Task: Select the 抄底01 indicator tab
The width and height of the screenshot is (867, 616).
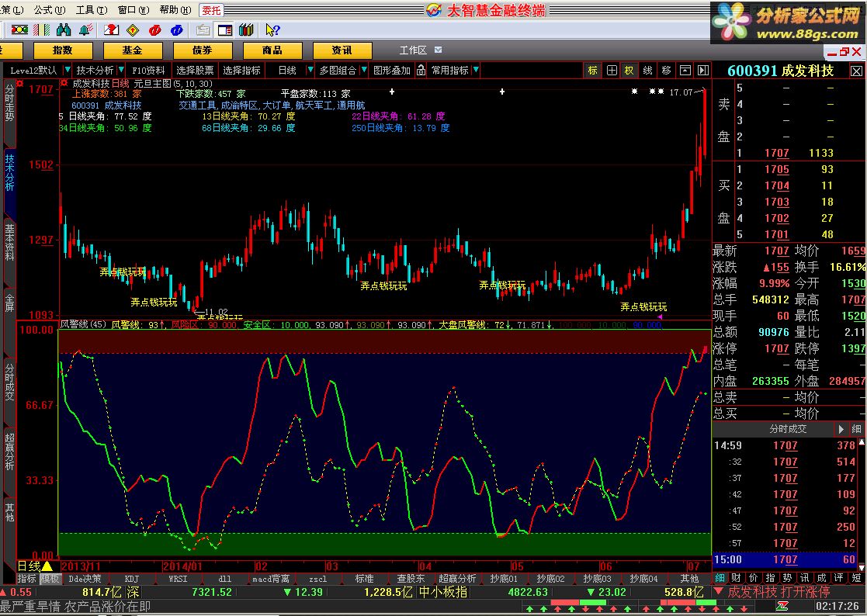Action: tap(504, 579)
